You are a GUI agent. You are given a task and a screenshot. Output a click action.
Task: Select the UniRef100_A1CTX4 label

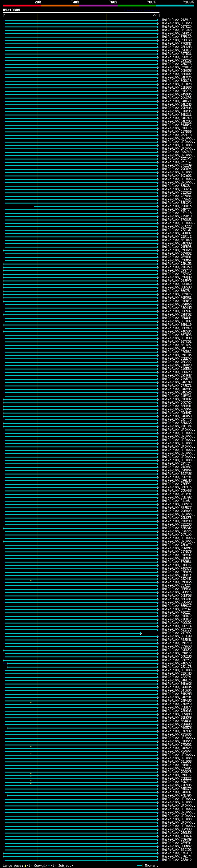coord(177,426)
